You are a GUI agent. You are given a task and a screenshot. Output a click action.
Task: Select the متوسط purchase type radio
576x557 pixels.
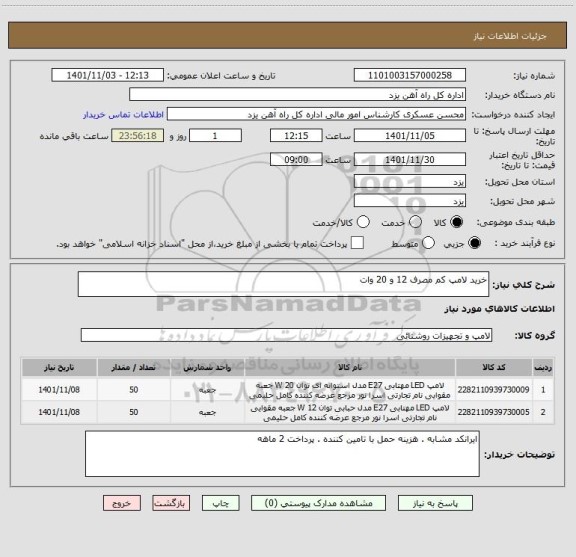tap(428, 243)
